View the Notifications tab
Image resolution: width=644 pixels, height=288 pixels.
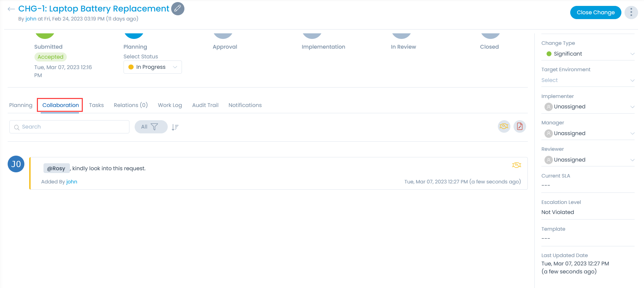[245, 105]
